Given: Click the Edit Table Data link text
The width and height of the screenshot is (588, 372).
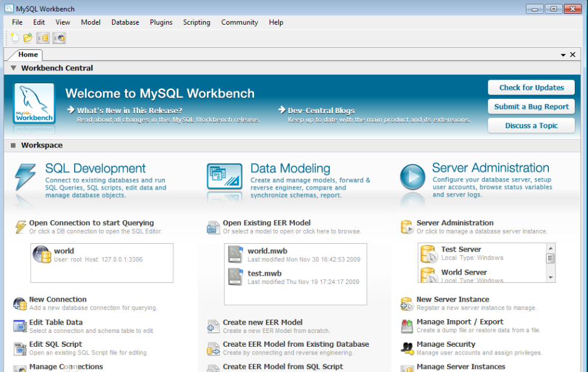Looking at the screenshot, I should point(56,323).
